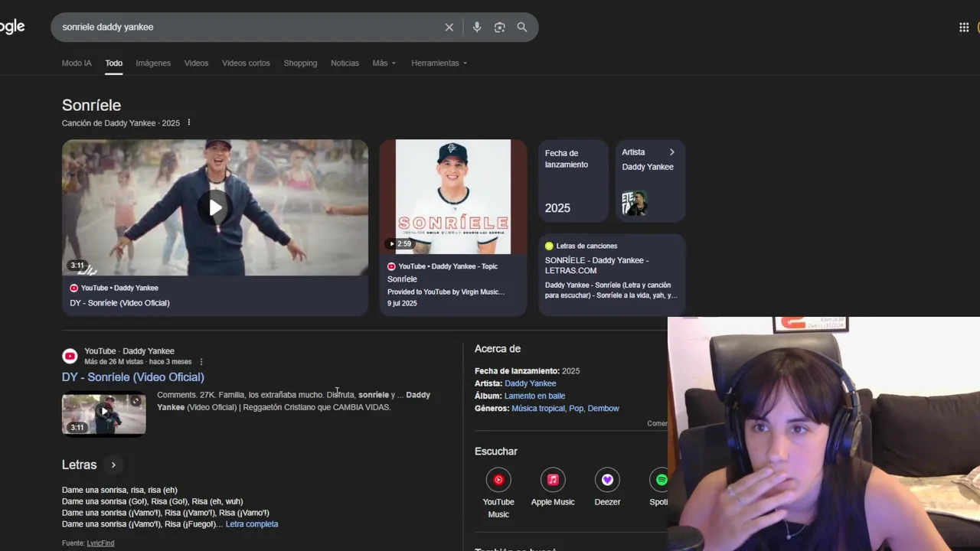Submit search with the magnifier icon
The width and height of the screenshot is (980, 551).
(x=522, y=28)
